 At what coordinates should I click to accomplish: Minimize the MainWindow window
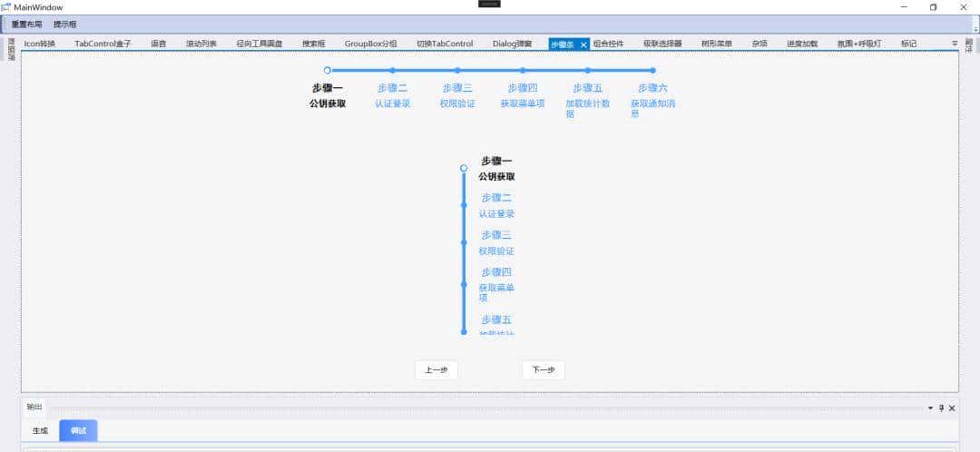click(905, 7)
